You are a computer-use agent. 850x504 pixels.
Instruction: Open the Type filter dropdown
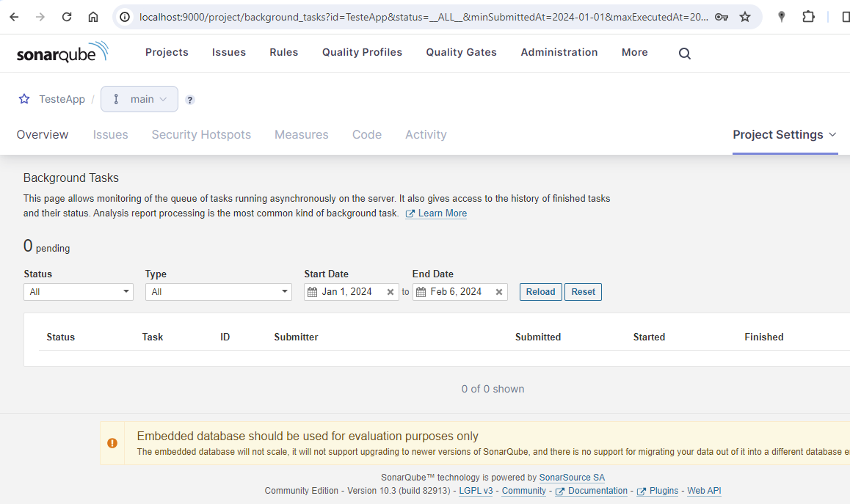(x=219, y=291)
